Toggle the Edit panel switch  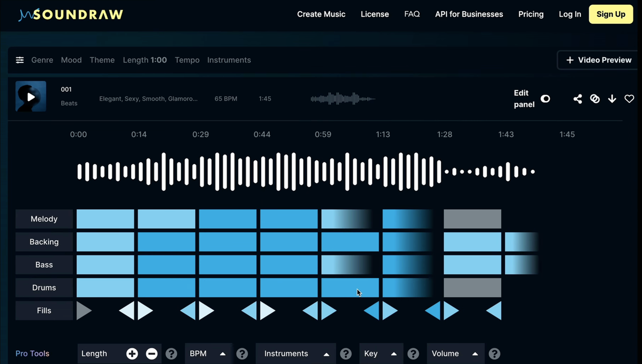click(x=545, y=99)
